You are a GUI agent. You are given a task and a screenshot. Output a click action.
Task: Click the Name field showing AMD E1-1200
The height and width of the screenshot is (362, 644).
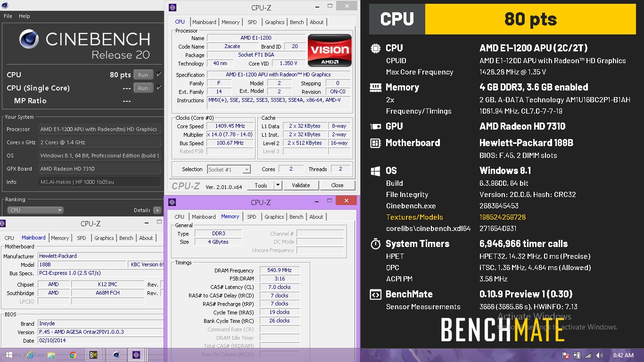click(256, 38)
